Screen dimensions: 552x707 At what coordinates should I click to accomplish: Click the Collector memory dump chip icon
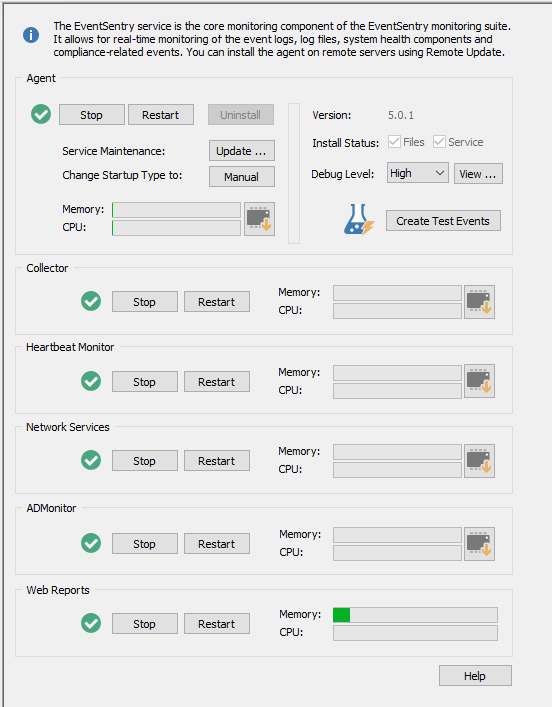(x=479, y=302)
